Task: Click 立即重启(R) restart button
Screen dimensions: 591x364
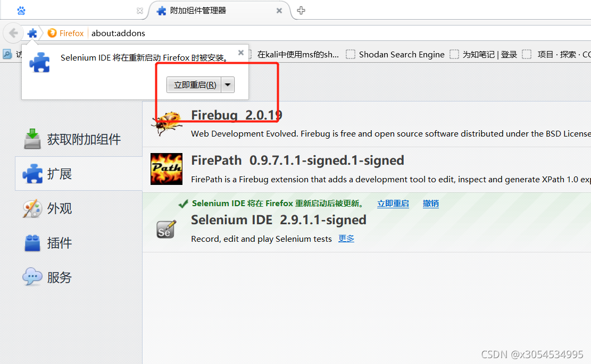Action: point(194,84)
